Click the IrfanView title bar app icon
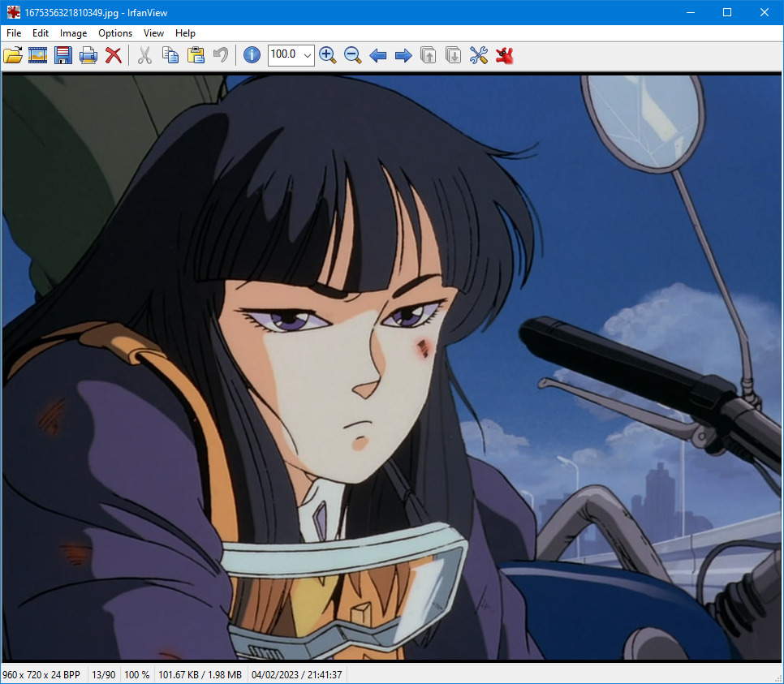 coord(14,12)
